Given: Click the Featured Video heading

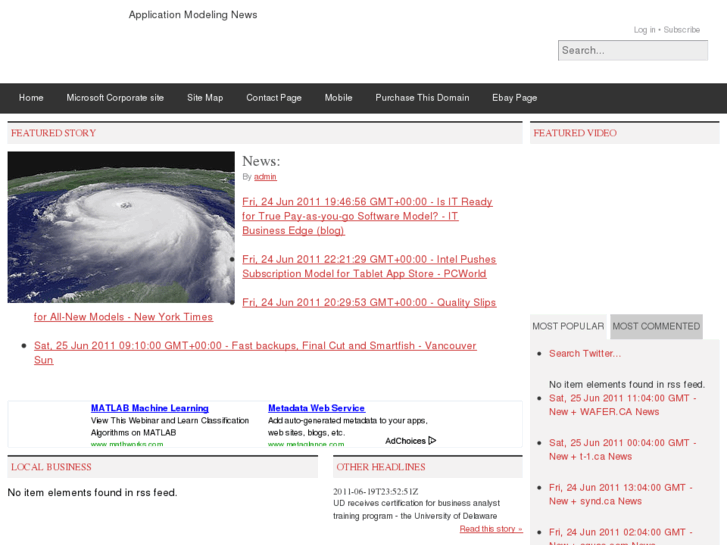Looking at the screenshot, I should pyautogui.click(x=575, y=133).
